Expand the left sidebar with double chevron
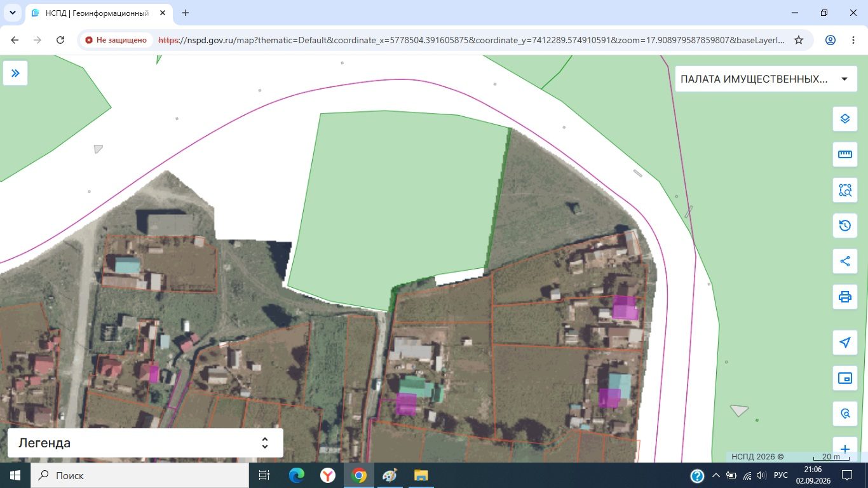Viewport: 868px width, 488px height. (15, 73)
